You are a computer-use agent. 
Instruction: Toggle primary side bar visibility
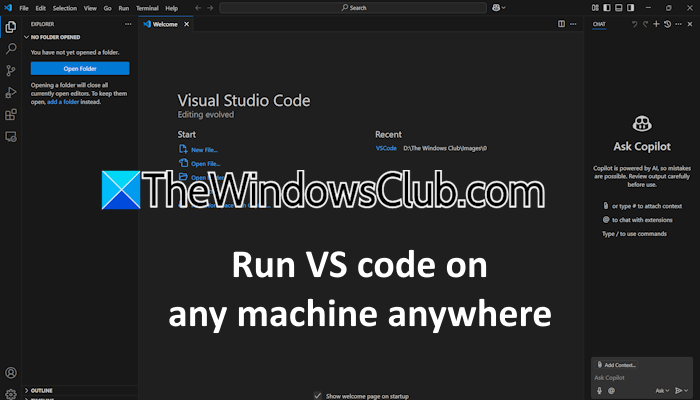click(x=607, y=8)
